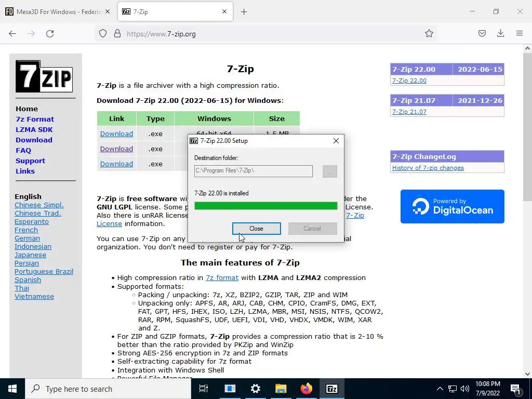View site security via the padlock icon
The height and width of the screenshot is (399, 532).
coord(117,34)
